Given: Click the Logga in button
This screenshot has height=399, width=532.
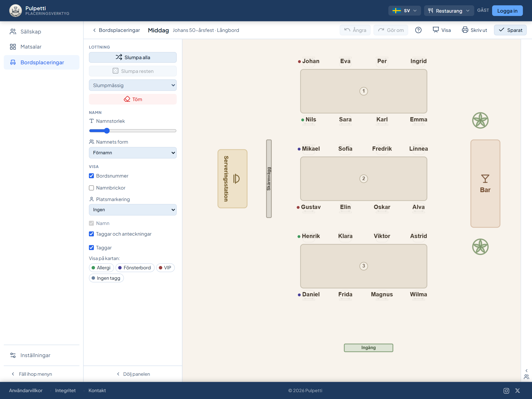Looking at the screenshot, I should (507, 11).
